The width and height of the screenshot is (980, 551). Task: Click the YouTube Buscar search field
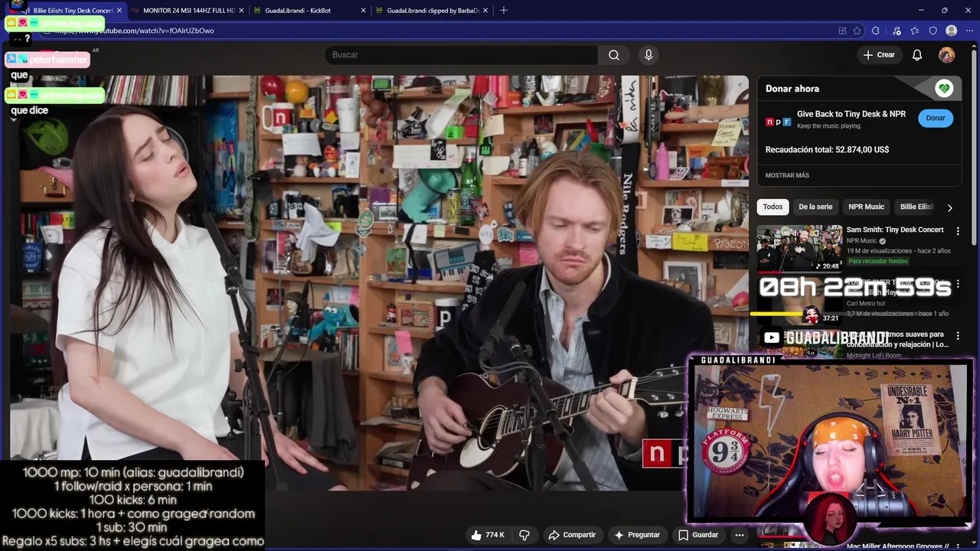[x=462, y=55]
